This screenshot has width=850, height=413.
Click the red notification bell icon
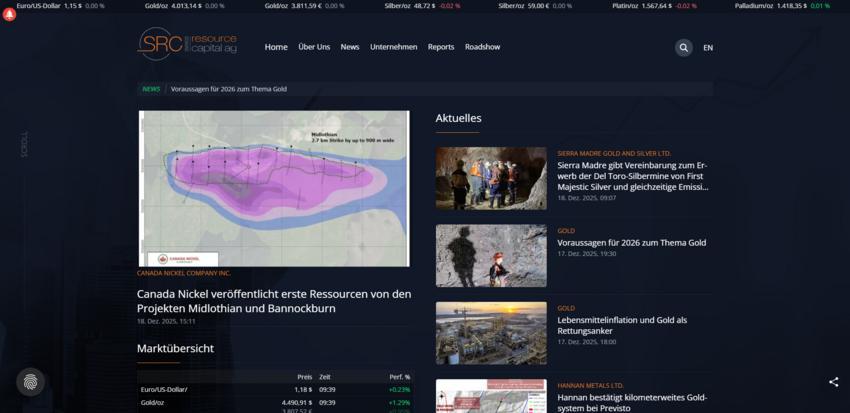(x=9, y=15)
